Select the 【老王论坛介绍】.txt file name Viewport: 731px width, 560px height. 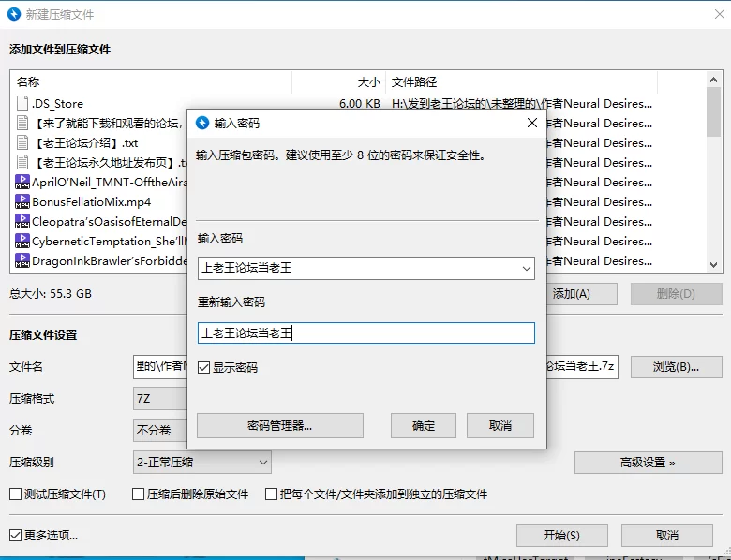87,142
